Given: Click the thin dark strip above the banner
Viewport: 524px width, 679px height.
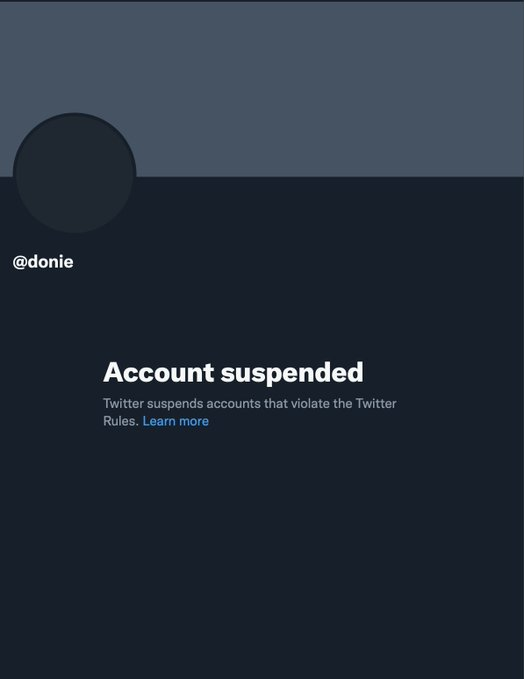Looking at the screenshot, I should (x=262, y=1).
